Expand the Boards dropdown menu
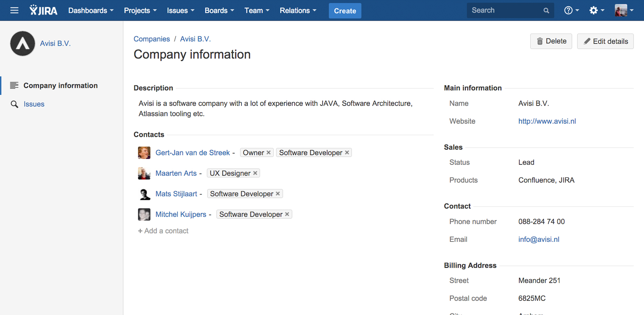Viewport: 644px width, 315px height. [x=219, y=10]
